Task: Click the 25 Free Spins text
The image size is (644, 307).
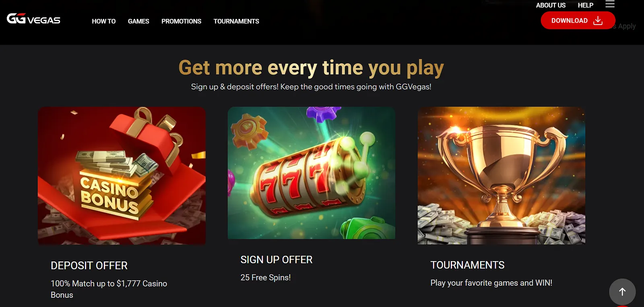Action: [x=266, y=278]
